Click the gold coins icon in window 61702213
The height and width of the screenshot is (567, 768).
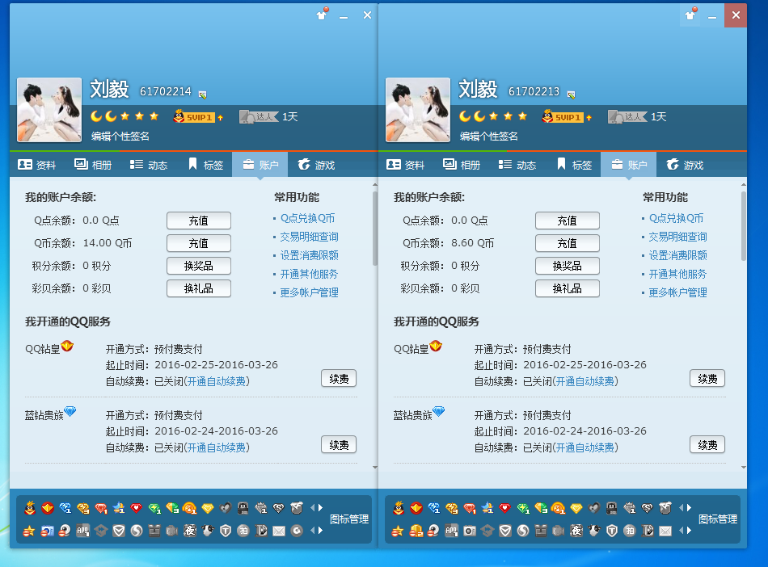[416, 531]
